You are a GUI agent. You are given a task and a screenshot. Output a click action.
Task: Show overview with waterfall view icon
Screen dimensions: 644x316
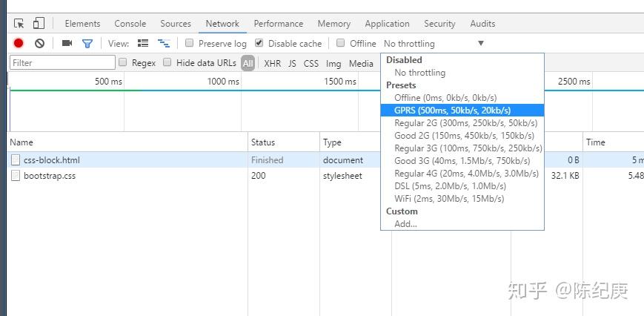tap(164, 44)
